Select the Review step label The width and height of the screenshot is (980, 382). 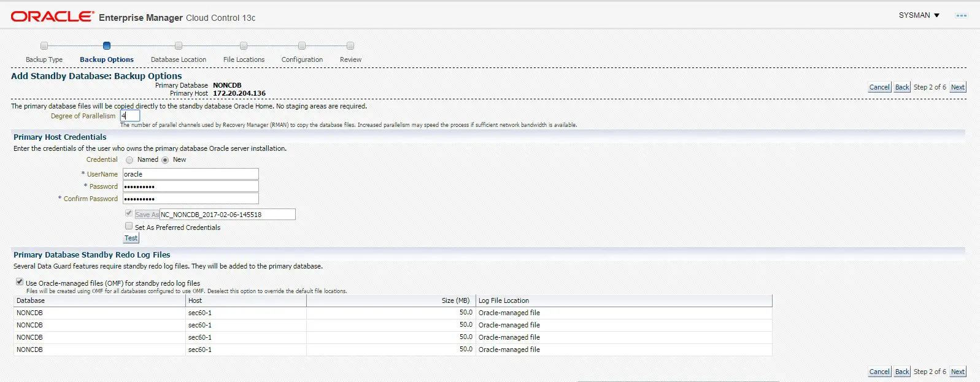tap(350, 59)
